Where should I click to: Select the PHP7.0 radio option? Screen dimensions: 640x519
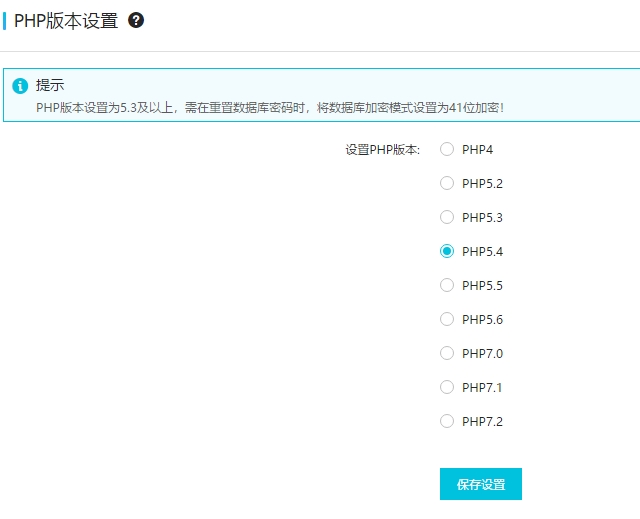[447, 353]
